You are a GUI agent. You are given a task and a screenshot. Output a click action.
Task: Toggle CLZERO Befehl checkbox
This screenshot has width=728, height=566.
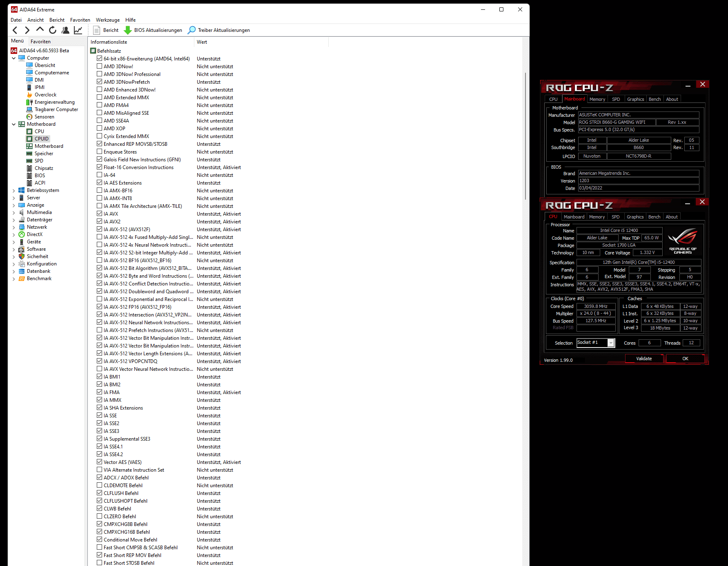[x=99, y=516]
